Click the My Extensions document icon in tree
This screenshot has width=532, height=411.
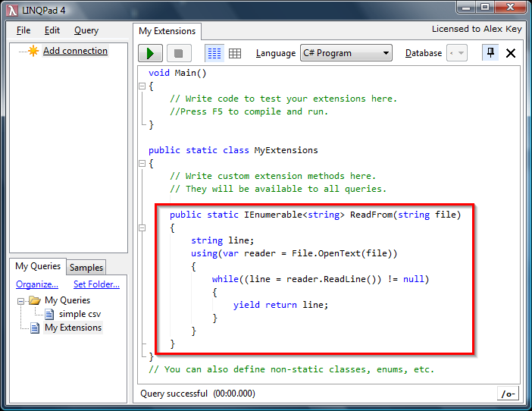(35, 328)
